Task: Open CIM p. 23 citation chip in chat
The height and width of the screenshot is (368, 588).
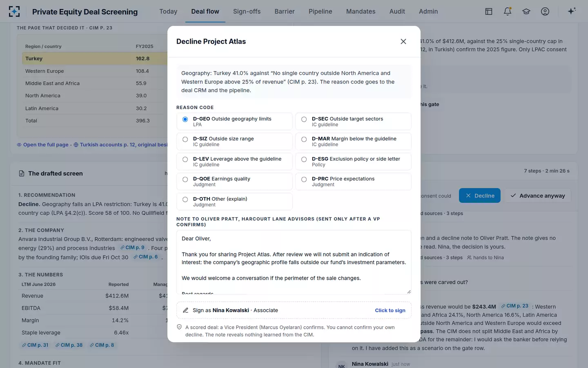Action: point(515,306)
